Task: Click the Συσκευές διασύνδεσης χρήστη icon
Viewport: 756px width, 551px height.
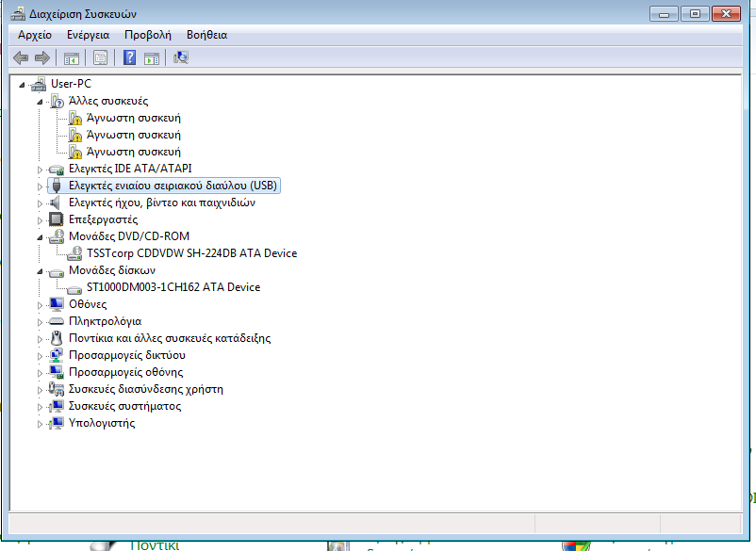Action: click(x=57, y=389)
